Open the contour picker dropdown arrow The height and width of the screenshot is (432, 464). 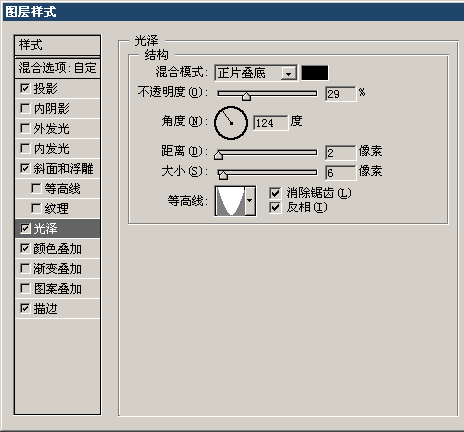pyautogui.click(x=250, y=201)
